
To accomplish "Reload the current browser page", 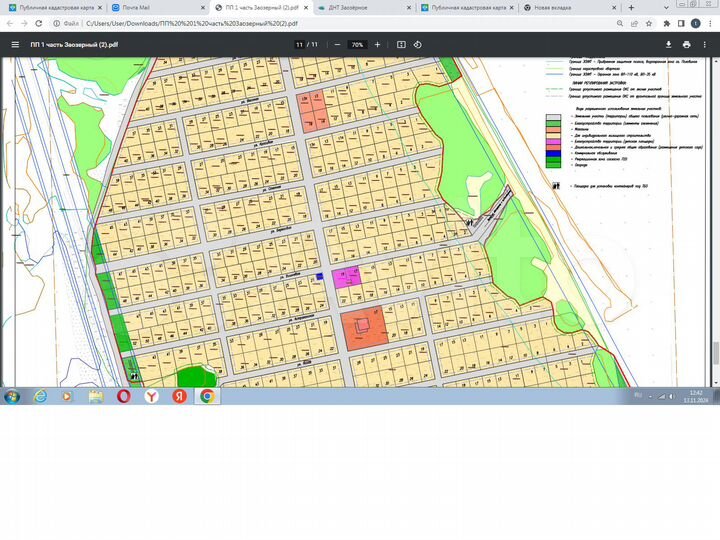I will click(38, 23).
